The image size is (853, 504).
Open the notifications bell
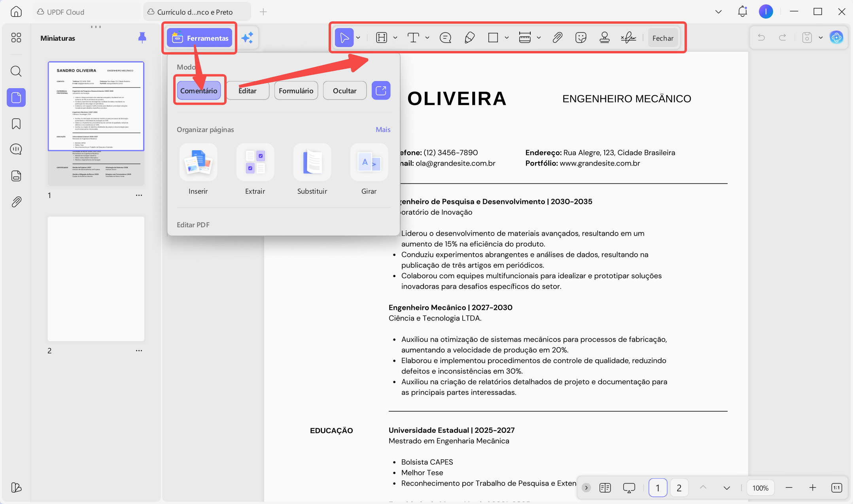tap(742, 11)
